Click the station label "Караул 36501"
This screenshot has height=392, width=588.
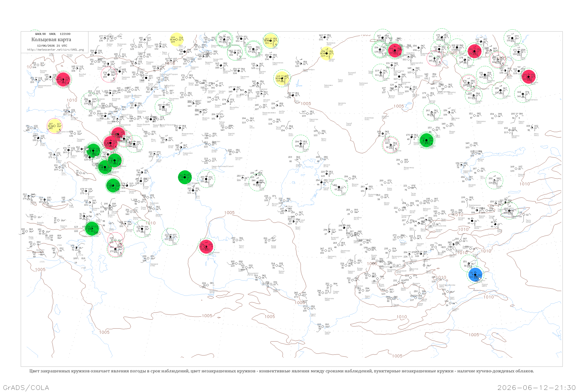[521, 122]
